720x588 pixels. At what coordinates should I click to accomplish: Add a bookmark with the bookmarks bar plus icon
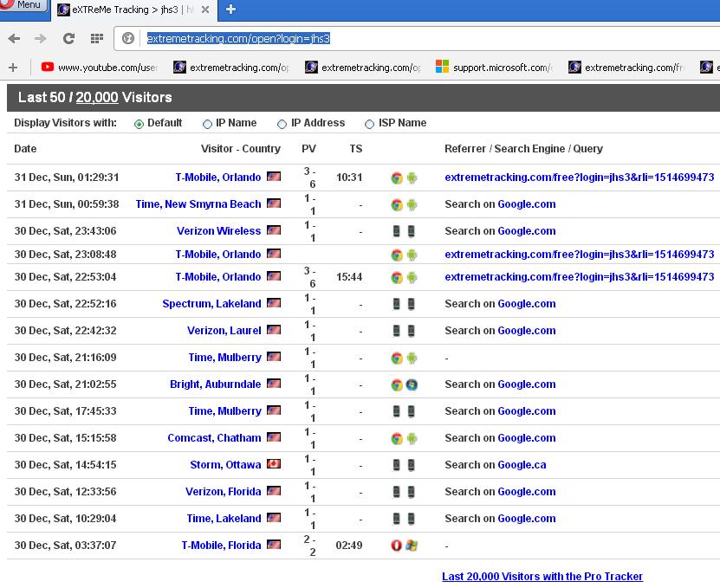pyautogui.click(x=13, y=68)
